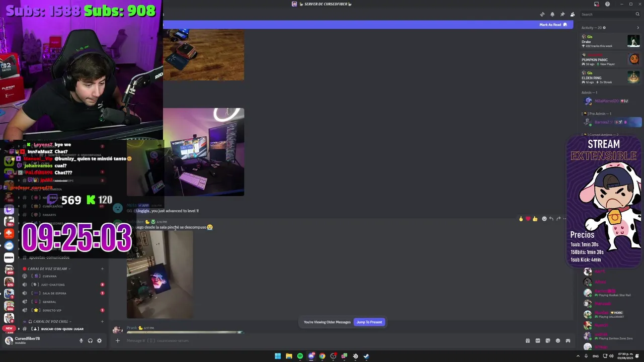Collapse CANAL DE VOZ CHILL category
Image resolution: width=644 pixels, height=362 pixels.
point(47,321)
